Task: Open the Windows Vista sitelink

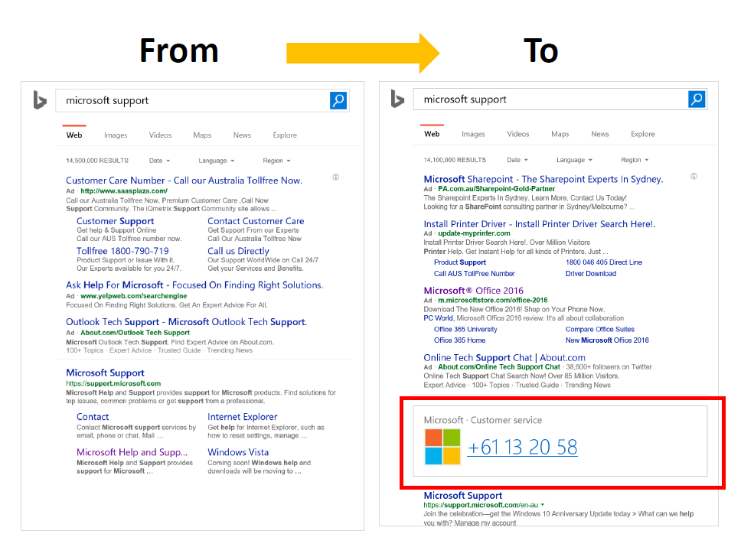Action: pos(238,452)
